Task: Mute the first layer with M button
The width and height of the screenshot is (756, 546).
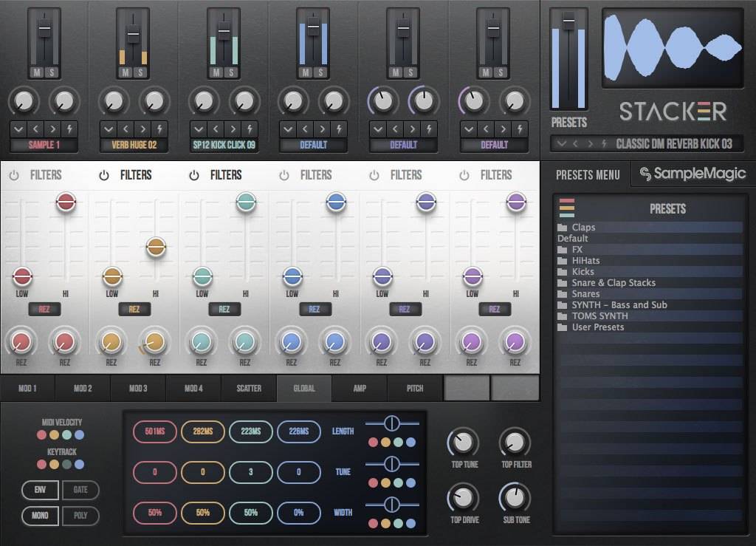Action: click(x=36, y=72)
